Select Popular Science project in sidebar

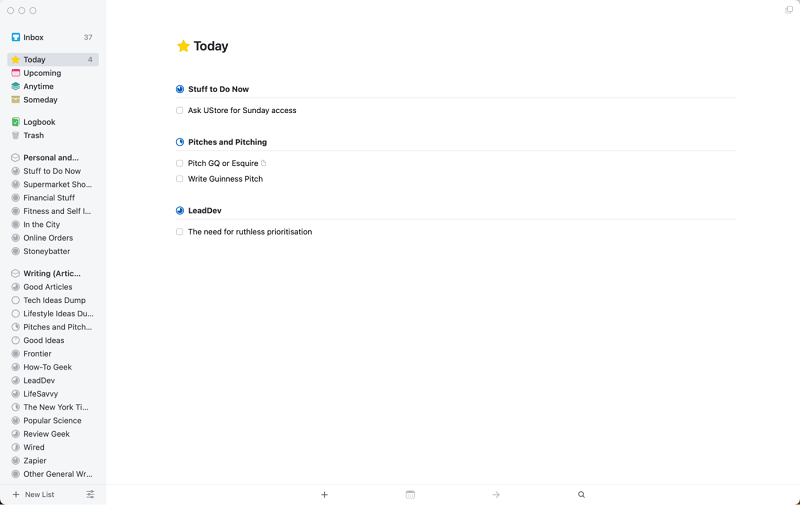(53, 420)
